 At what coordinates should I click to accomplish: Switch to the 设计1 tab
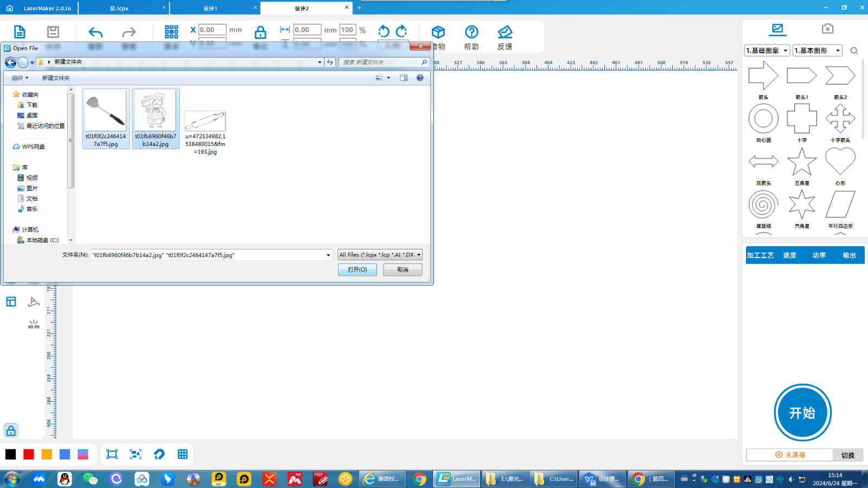coord(210,8)
